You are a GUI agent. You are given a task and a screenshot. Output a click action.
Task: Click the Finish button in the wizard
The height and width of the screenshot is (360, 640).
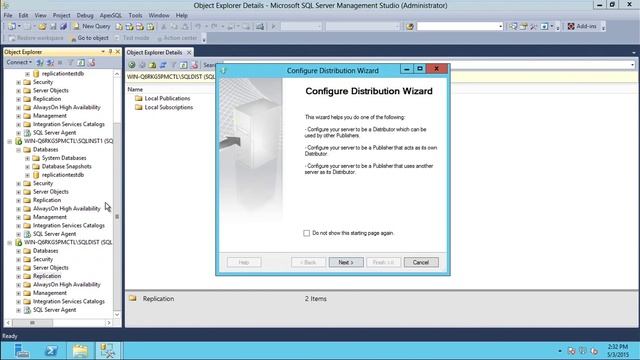tap(384, 262)
